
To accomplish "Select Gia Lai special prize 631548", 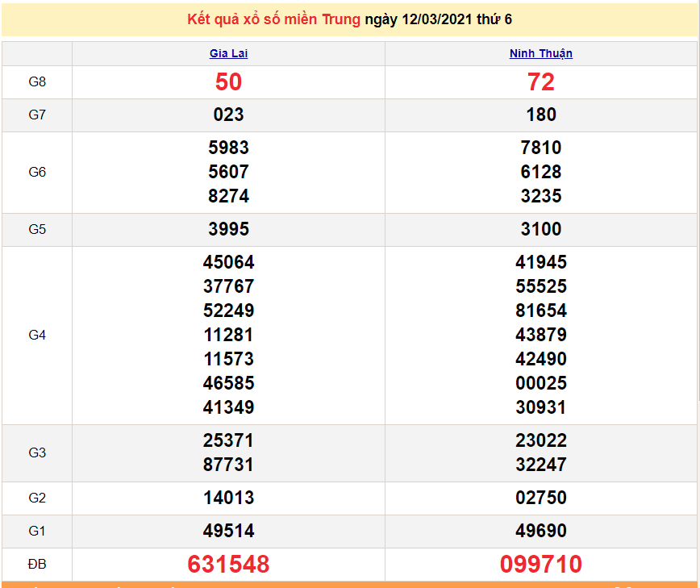I will pos(228,565).
